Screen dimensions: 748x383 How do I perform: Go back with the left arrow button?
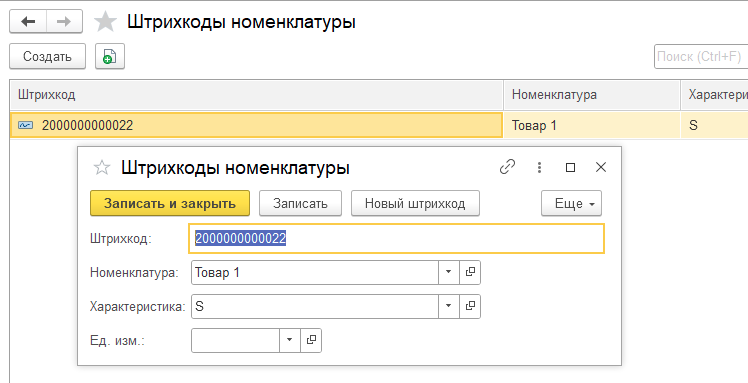pyautogui.click(x=28, y=22)
